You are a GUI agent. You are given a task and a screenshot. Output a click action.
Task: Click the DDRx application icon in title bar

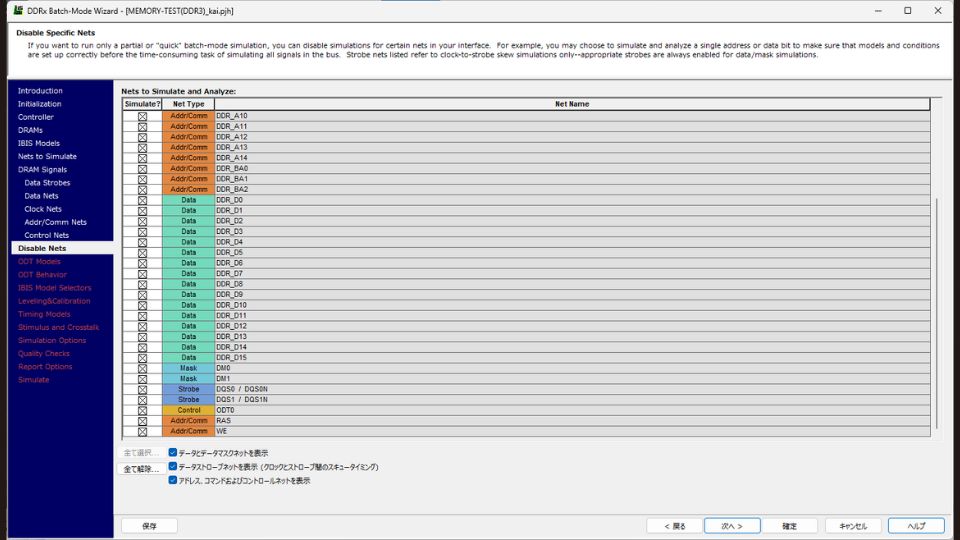tap(17, 10)
